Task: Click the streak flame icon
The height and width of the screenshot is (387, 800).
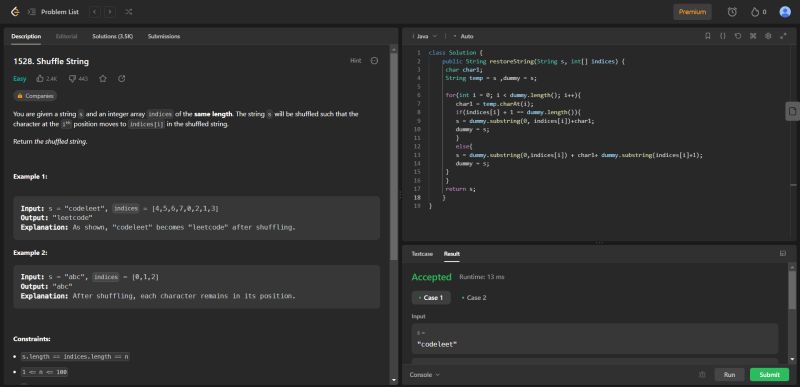Action: (755, 12)
